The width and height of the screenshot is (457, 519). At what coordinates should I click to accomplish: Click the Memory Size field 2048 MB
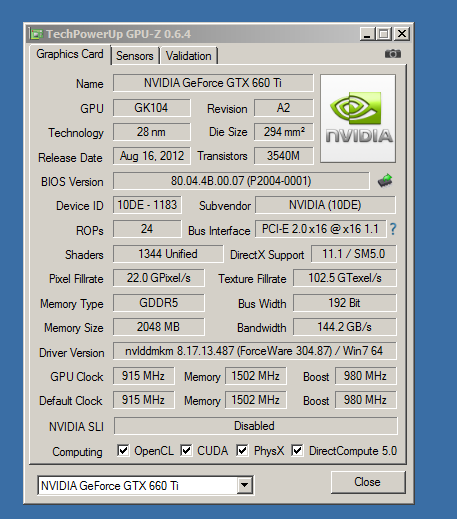(159, 327)
